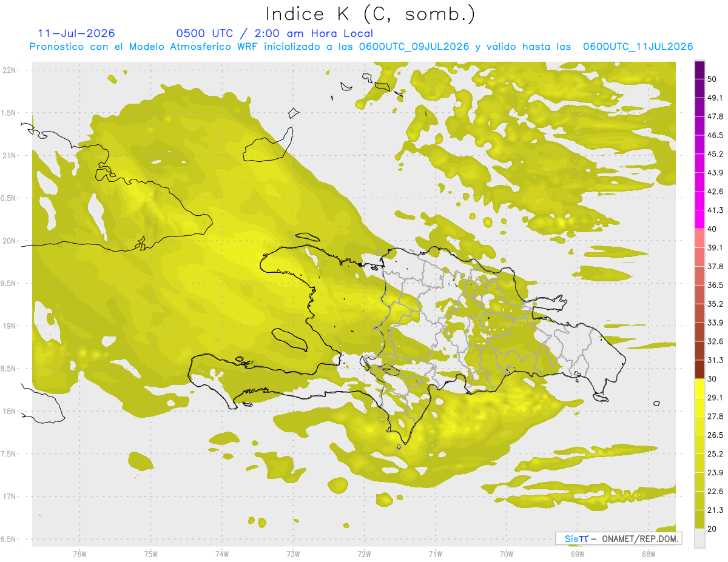Click the colorbar value '50'
This screenshot has width=728, height=562.
coord(712,79)
